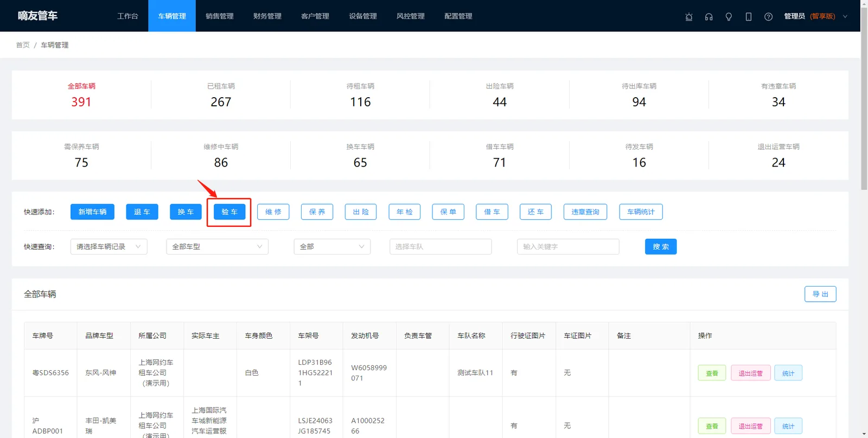
Task: Expand the 全部 status dropdown
Action: [x=332, y=246]
